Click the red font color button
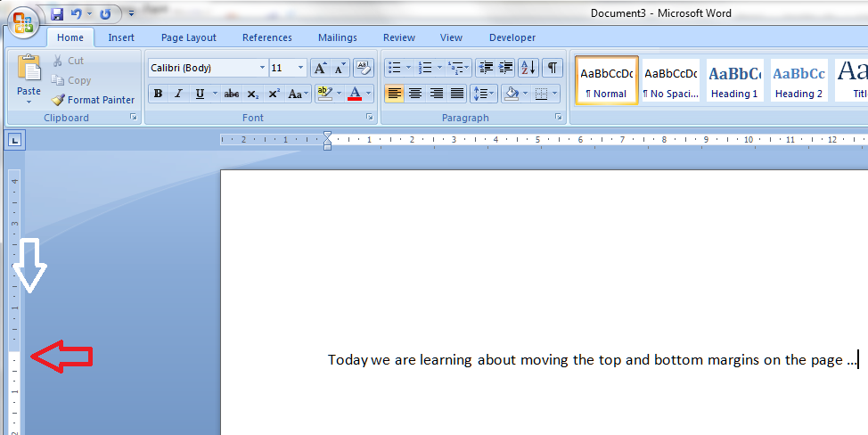This screenshot has height=435, width=868. pyautogui.click(x=355, y=94)
